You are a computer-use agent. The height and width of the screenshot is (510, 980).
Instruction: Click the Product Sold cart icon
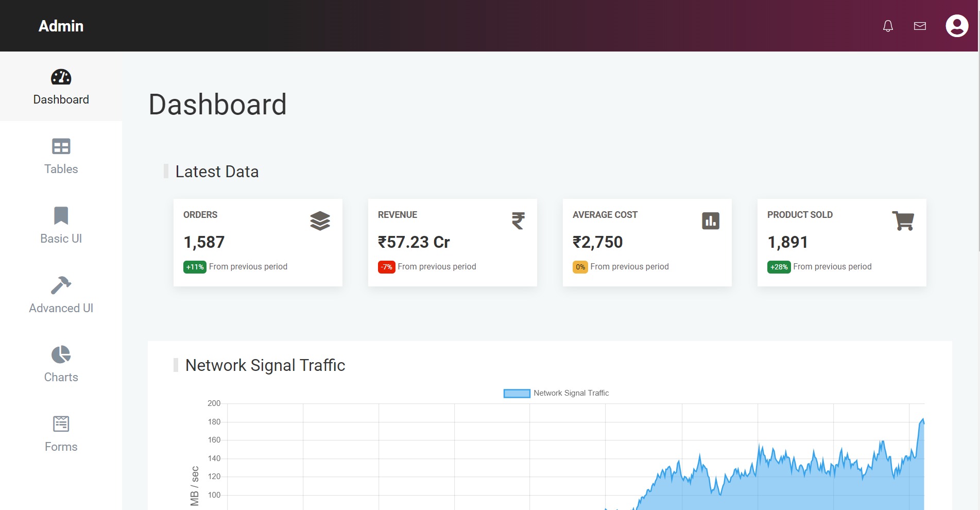click(x=903, y=221)
